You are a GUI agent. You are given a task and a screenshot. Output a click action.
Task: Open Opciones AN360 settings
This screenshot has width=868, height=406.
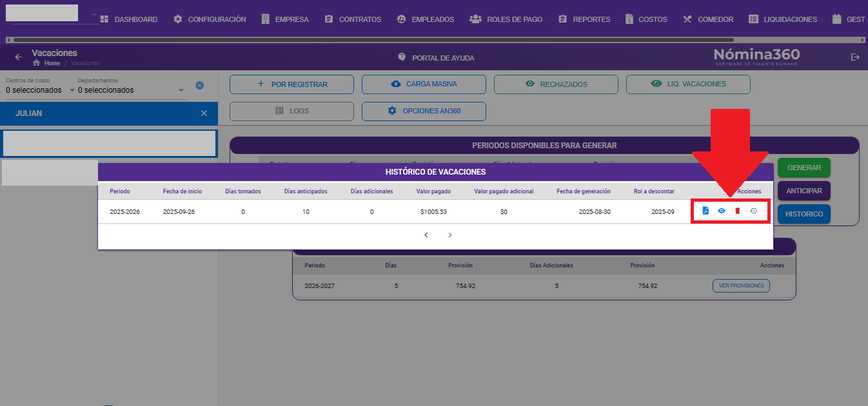pyautogui.click(x=424, y=111)
